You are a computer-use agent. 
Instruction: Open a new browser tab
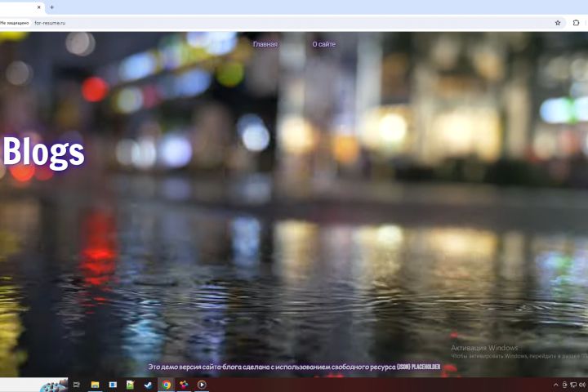pos(51,7)
